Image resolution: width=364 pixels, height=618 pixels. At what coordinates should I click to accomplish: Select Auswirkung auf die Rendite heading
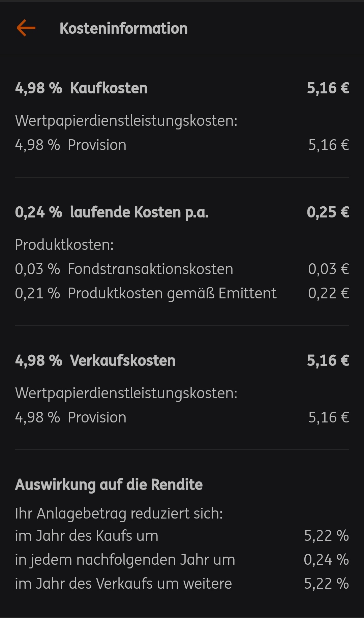coord(109,484)
